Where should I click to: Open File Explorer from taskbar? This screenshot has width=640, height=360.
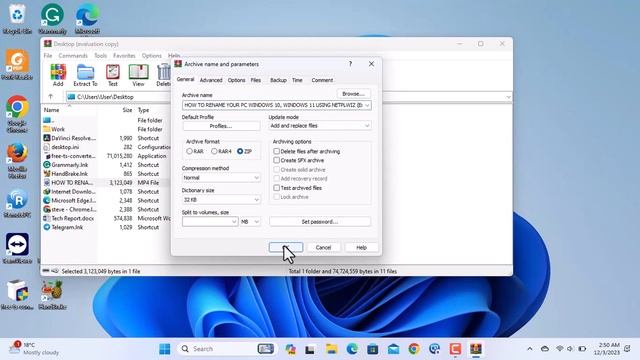tap(331, 349)
